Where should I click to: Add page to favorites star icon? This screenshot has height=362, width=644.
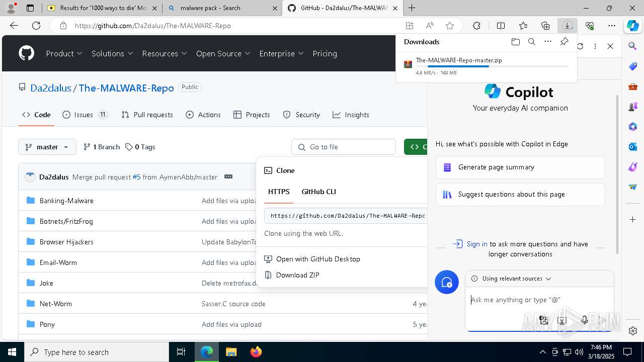click(450, 26)
